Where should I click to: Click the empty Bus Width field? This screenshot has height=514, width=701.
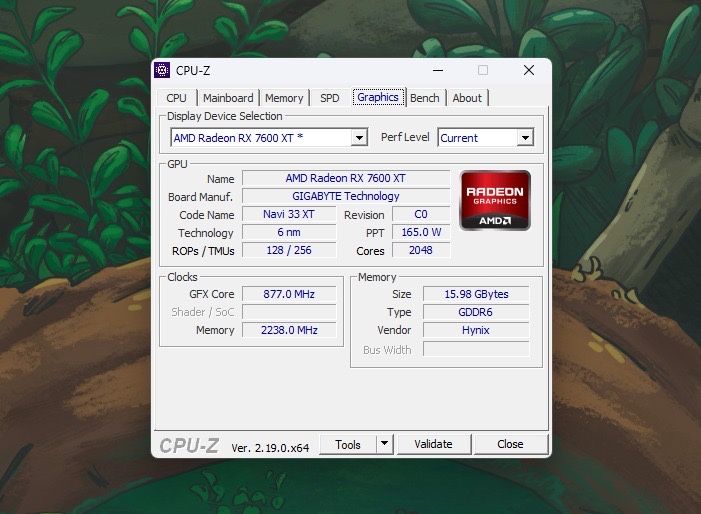point(476,350)
